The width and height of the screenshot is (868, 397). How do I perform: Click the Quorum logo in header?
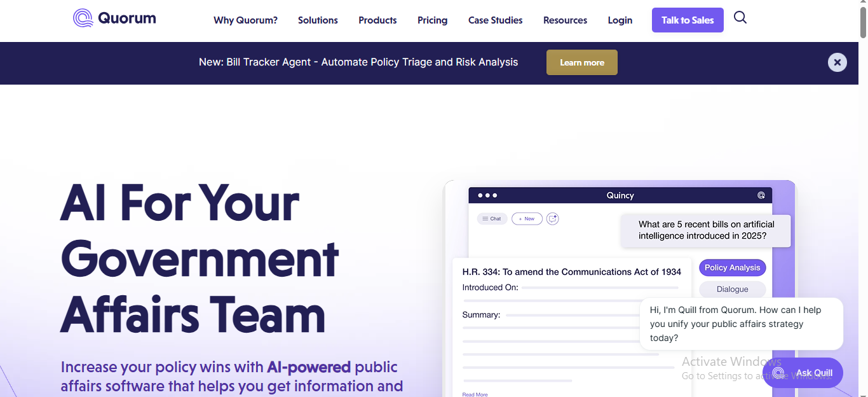click(114, 18)
